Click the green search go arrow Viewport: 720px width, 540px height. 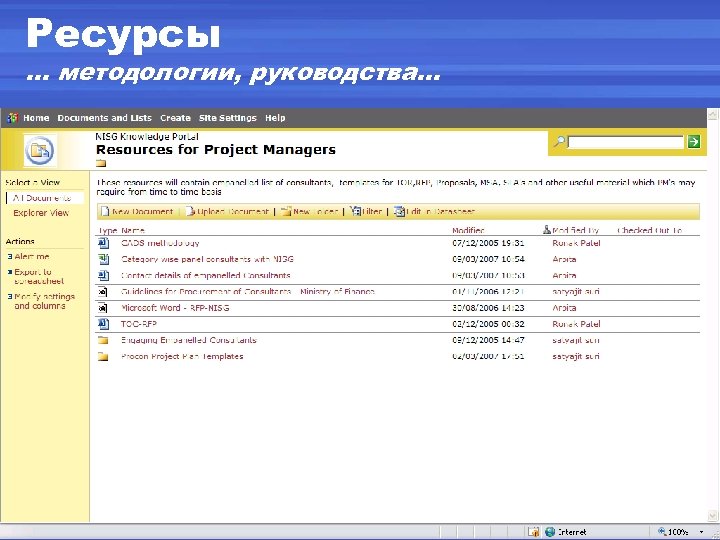click(694, 141)
